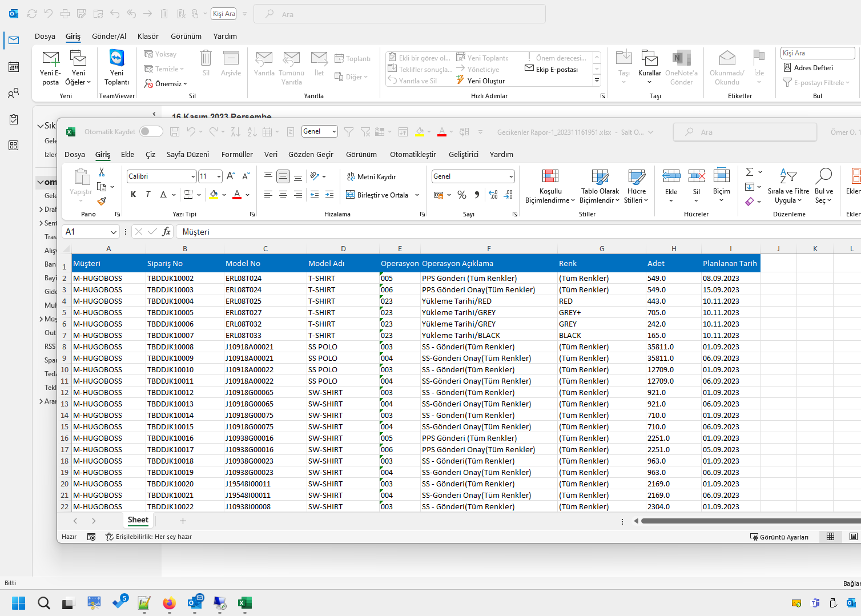The image size is (861, 616).
Task: Click the Sil delete icon in Outlook
Action: 206,63
